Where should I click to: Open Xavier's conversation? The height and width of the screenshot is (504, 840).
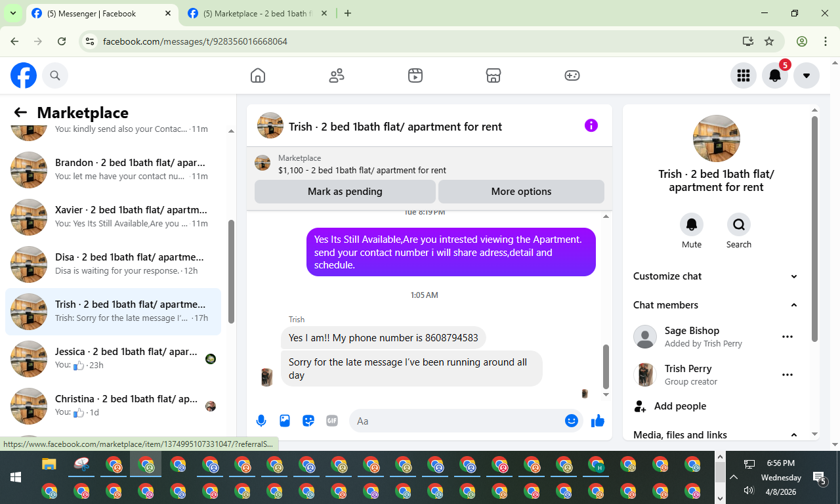113,217
